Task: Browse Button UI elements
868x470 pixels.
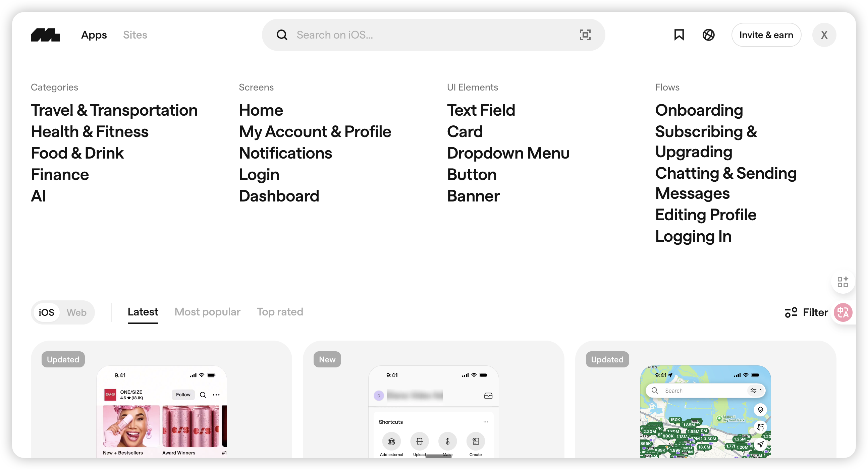Action: click(472, 175)
